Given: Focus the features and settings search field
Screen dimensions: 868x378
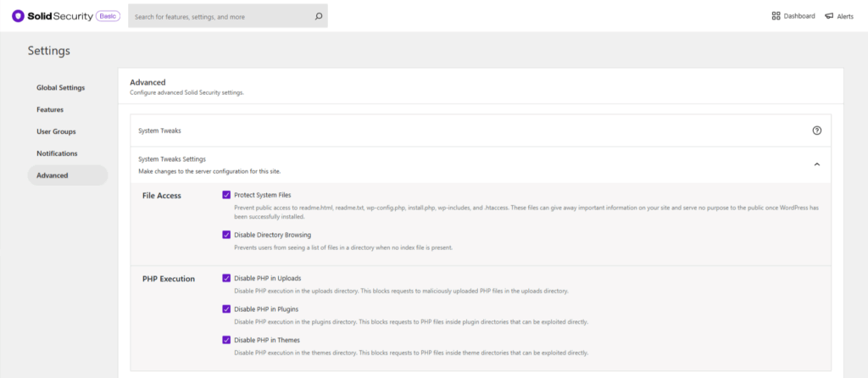Looking at the screenshot, I should pyautogui.click(x=220, y=15).
